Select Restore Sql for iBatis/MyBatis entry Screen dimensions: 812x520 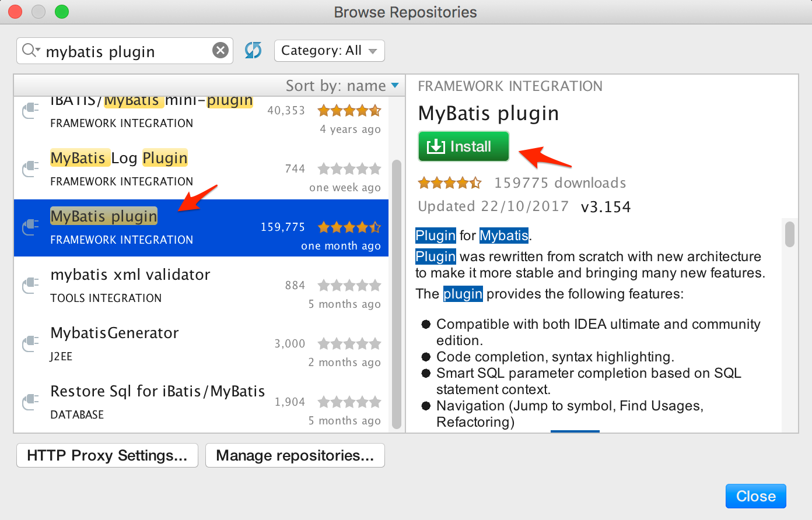coord(201,403)
